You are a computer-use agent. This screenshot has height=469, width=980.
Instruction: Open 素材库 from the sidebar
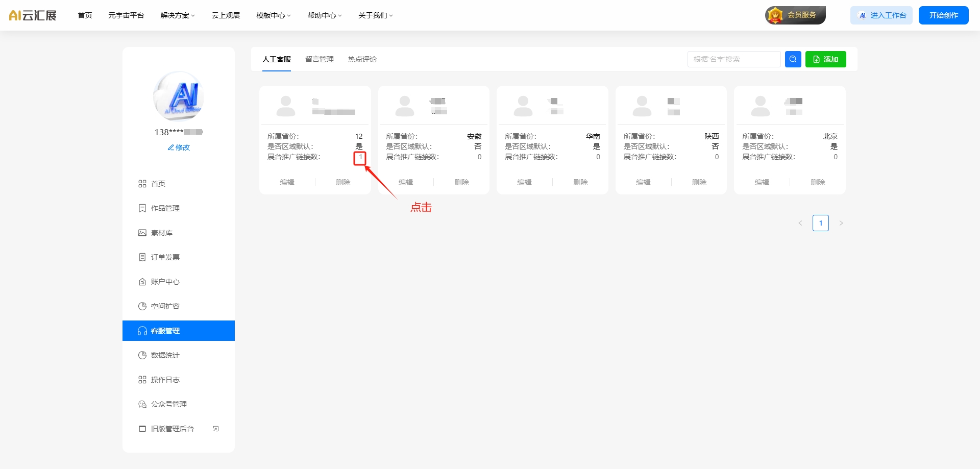tap(161, 233)
